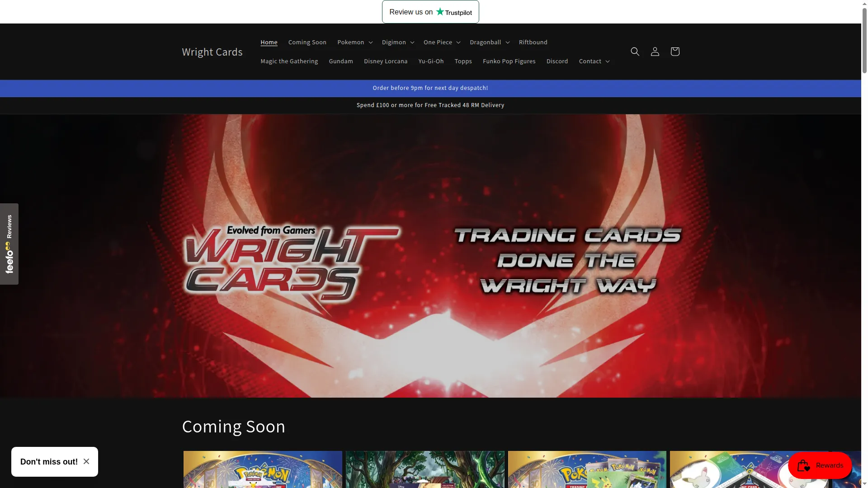Click the "Spend £100 or more" delivery announcement
Viewport: 868px width, 488px height.
pyautogui.click(x=430, y=105)
